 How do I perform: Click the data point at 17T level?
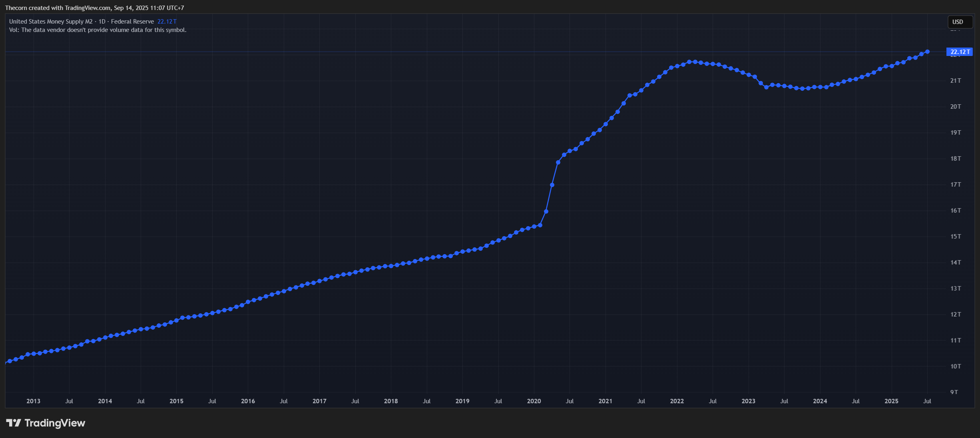(x=552, y=185)
